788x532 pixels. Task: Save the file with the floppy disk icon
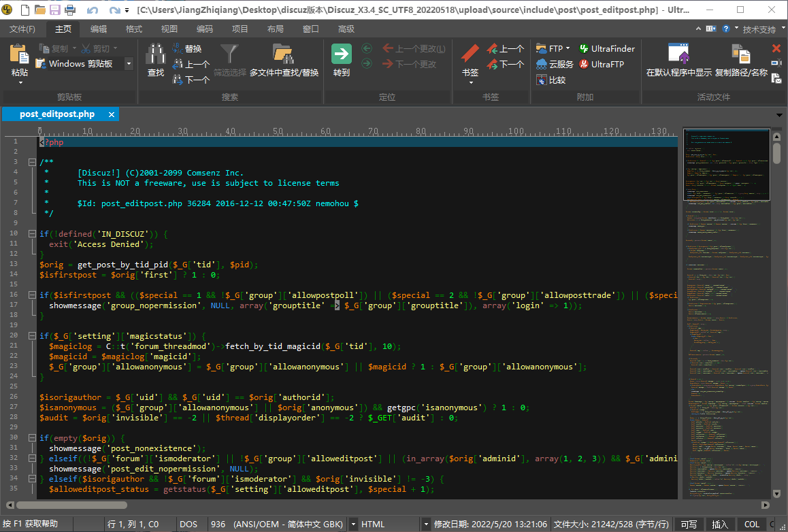pos(54,10)
